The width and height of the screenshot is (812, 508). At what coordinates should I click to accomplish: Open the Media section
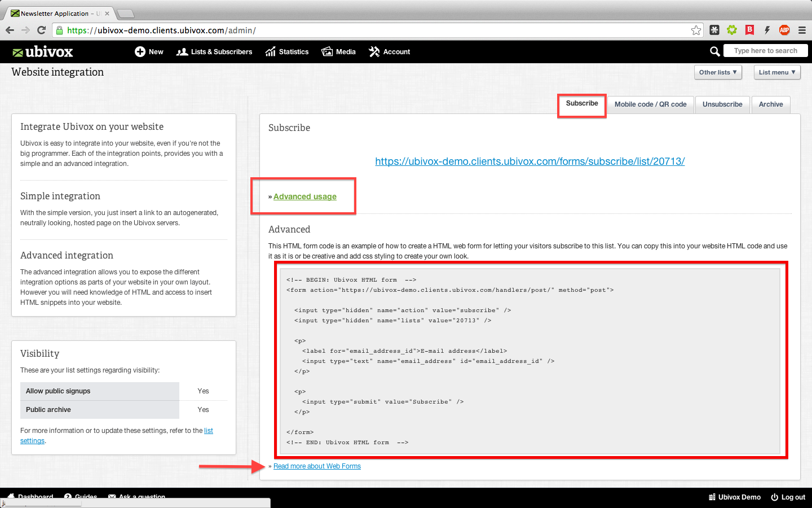coord(338,52)
